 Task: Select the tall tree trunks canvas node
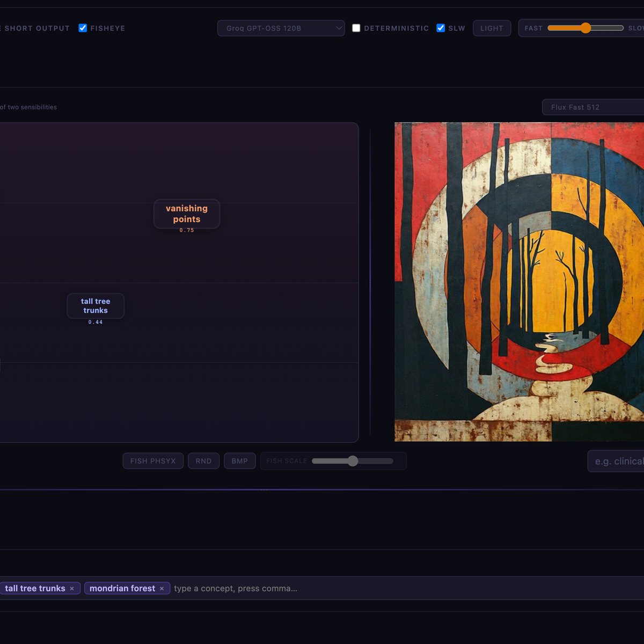(96, 306)
